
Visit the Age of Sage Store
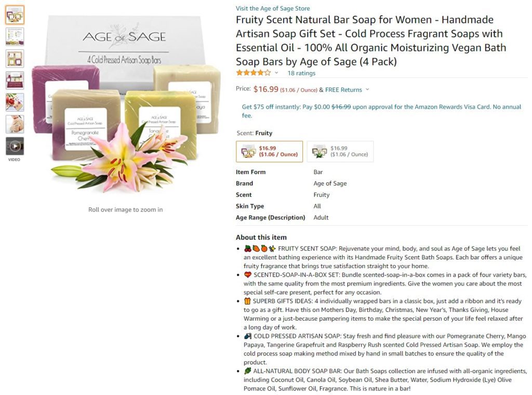tap(273, 8)
